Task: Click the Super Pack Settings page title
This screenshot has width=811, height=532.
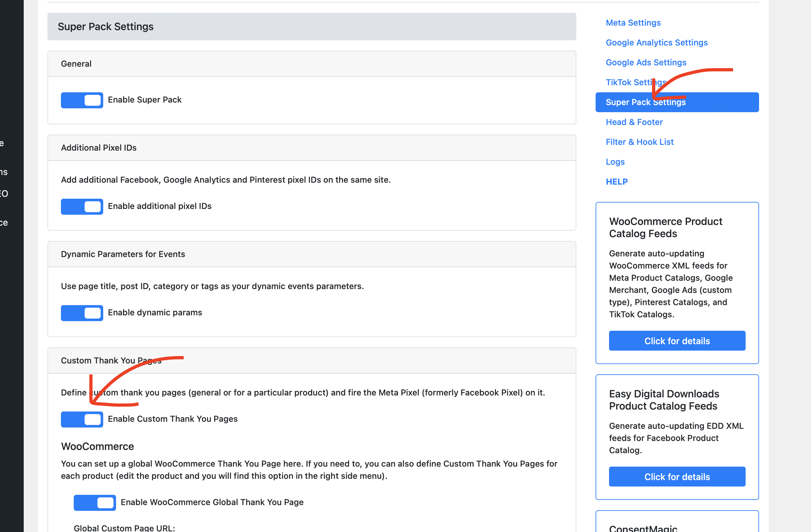Action: [106, 27]
